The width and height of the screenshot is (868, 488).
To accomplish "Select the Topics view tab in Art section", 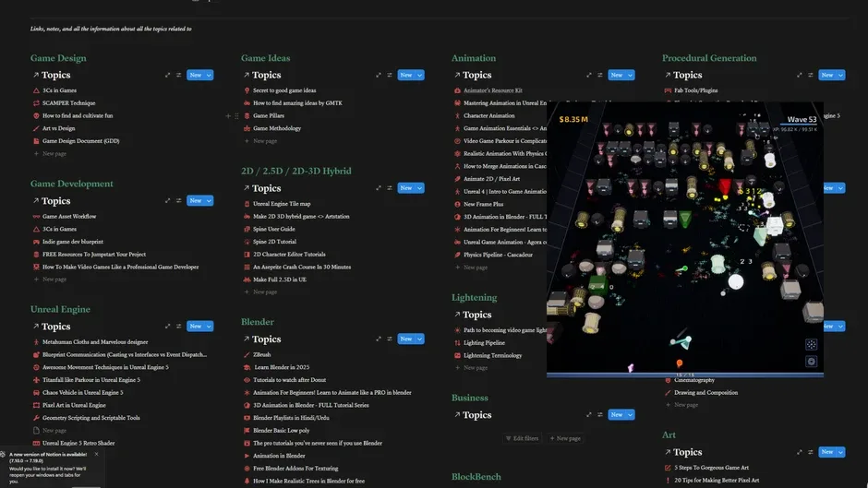I will (683, 452).
